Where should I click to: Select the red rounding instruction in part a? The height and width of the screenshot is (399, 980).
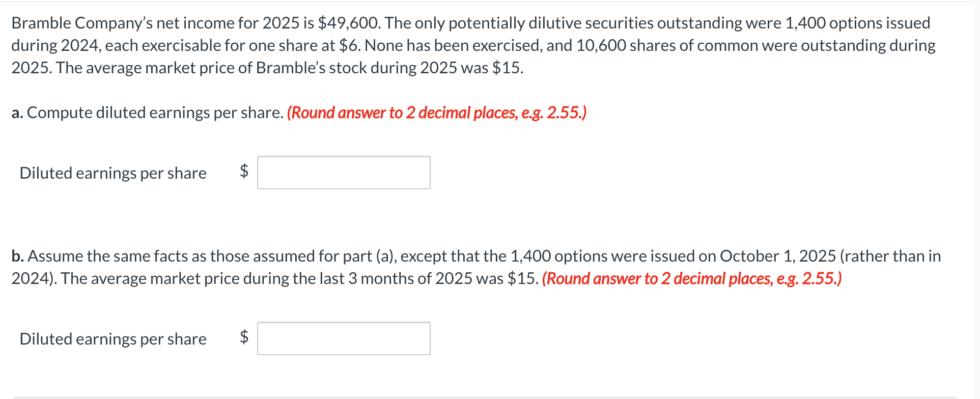click(436, 112)
